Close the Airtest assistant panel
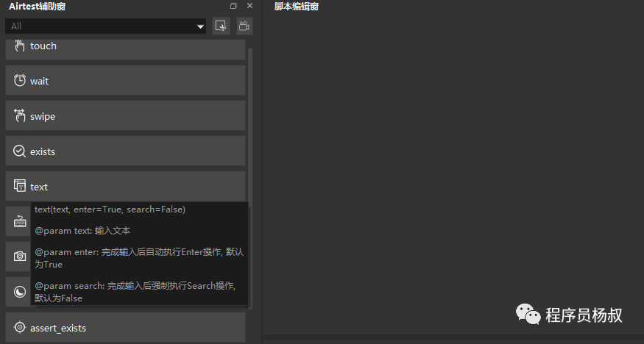Viewport: 644px width, 344px height. [x=250, y=6]
